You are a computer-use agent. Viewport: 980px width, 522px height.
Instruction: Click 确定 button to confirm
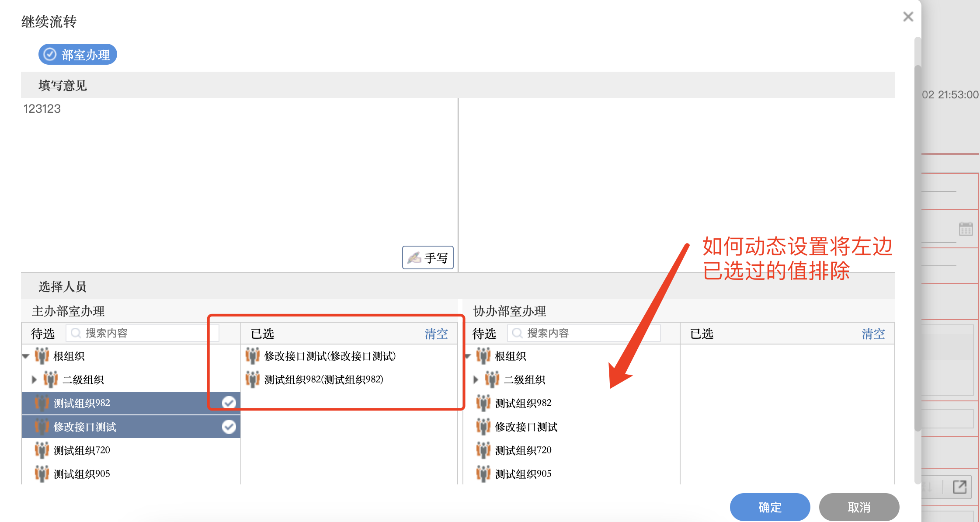[x=769, y=507]
